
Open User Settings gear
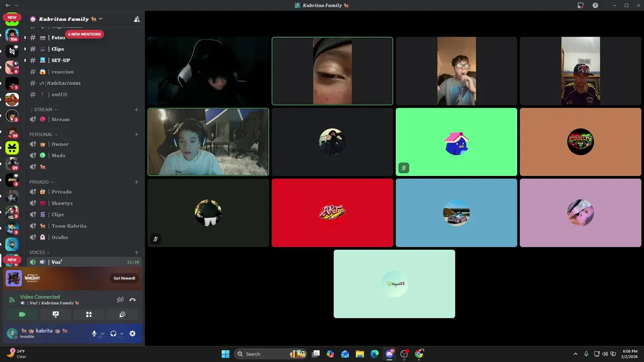click(132, 333)
